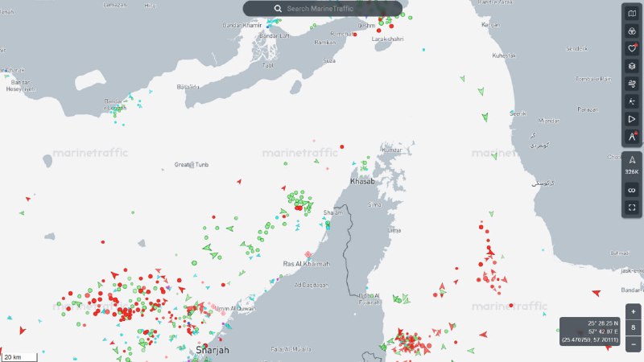Click the zoom level 8 indicator
644x362 pixels.
point(633,327)
